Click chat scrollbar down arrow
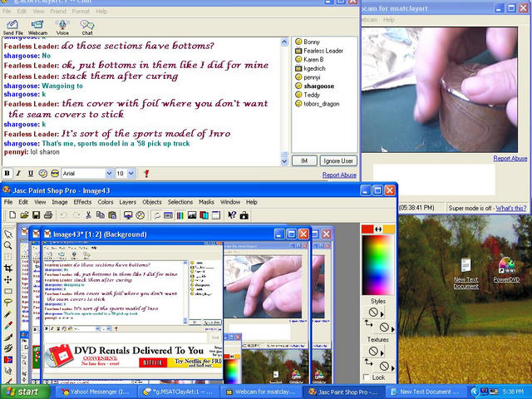This screenshot has width=532, height=399. point(284,161)
